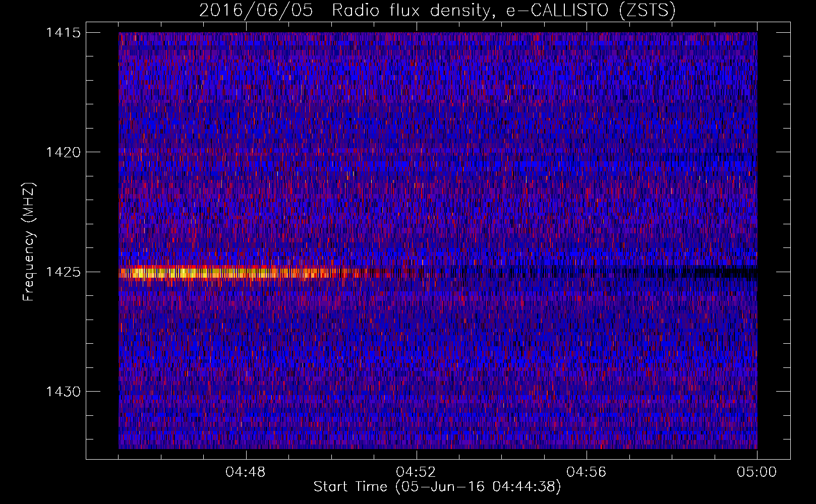The image size is (816, 504).
Task: Click the plot title 'Radio flux density, e-CALLISTO (ZSTS)'
Action: (503, 10)
